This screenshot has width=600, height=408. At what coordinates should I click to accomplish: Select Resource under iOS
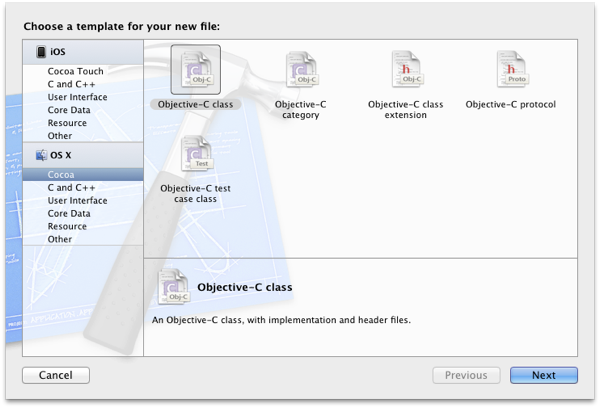(x=67, y=123)
